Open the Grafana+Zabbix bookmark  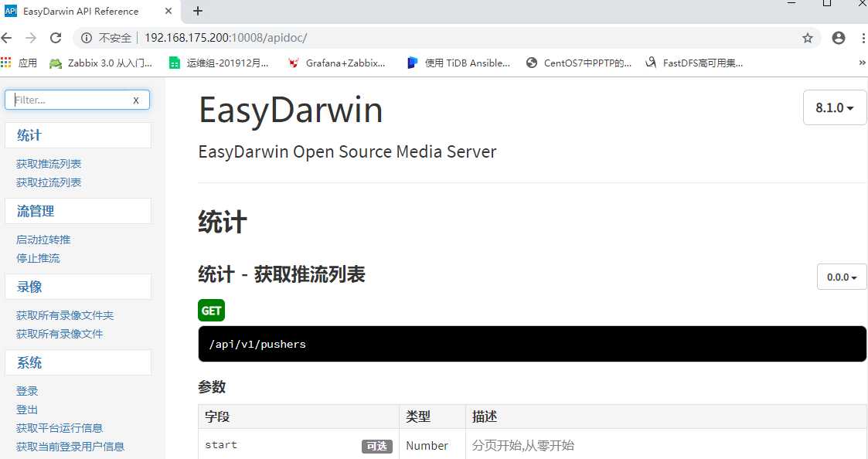coord(336,63)
